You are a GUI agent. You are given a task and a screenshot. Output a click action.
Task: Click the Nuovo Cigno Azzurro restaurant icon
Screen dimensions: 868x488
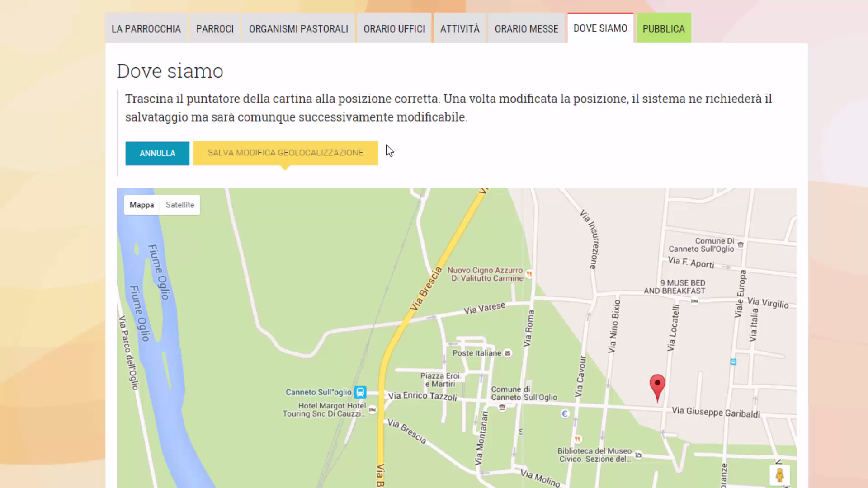tap(529, 274)
